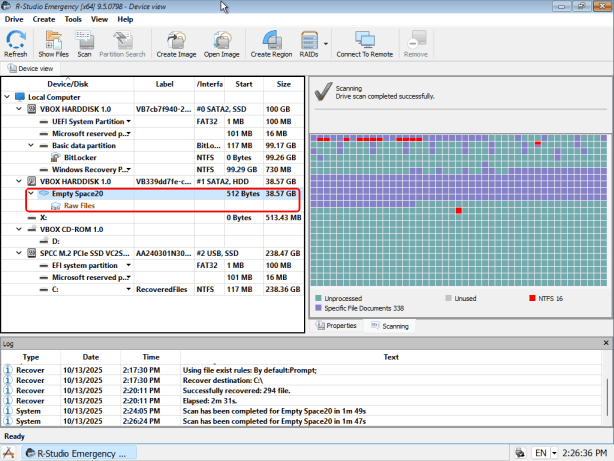This screenshot has height=461, width=614.
Task: Open the Create menu
Action: point(43,19)
